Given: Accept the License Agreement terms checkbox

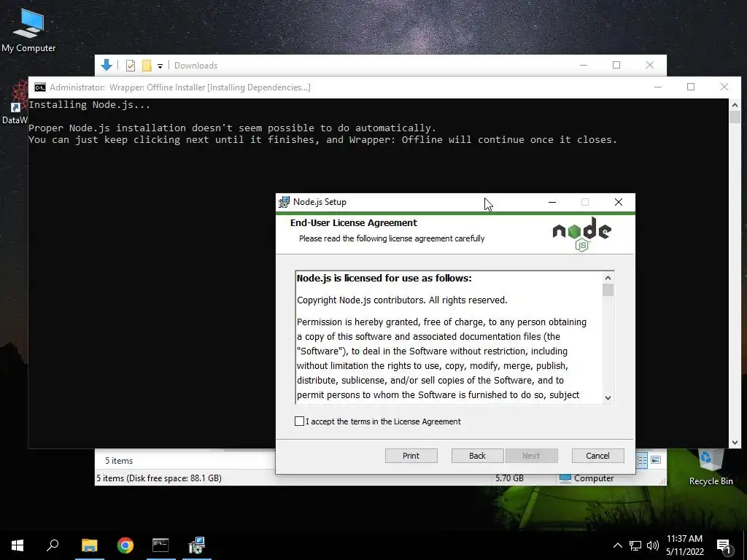Looking at the screenshot, I should [299, 421].
